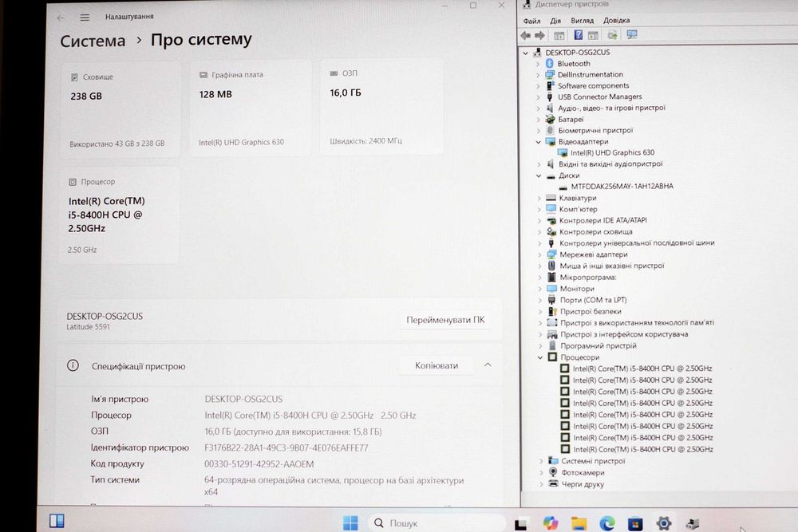Click the forward arrow in Device Manager toolbar
Viewport: 798px width, 532px height.
pos(540,35)
